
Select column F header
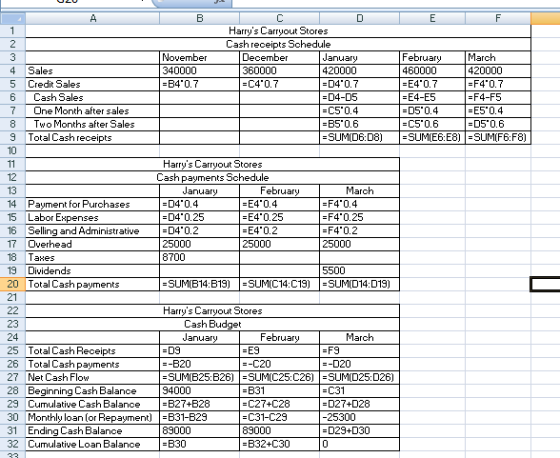point(498,18)
